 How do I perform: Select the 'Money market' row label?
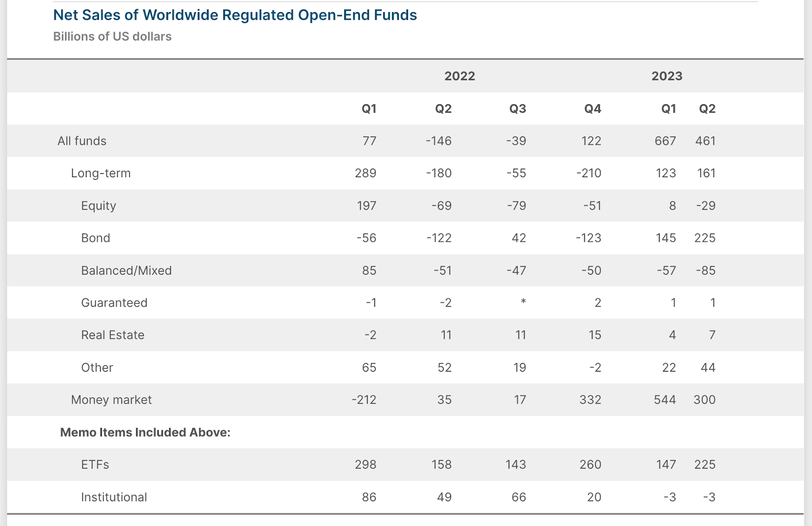pyautogui.click(x=111, y=400)
